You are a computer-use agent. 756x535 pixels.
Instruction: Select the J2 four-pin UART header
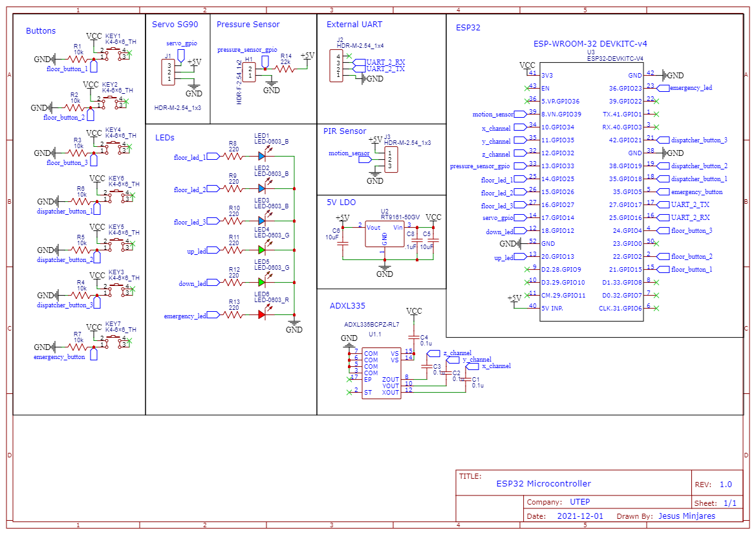pyautogui.click(x=336, y=65)
